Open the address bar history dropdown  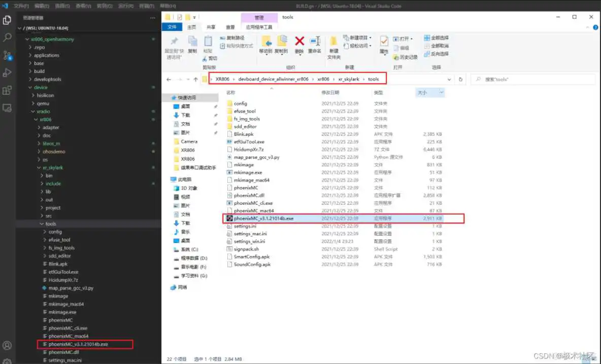pyautogui.click(x=449, y=80)
